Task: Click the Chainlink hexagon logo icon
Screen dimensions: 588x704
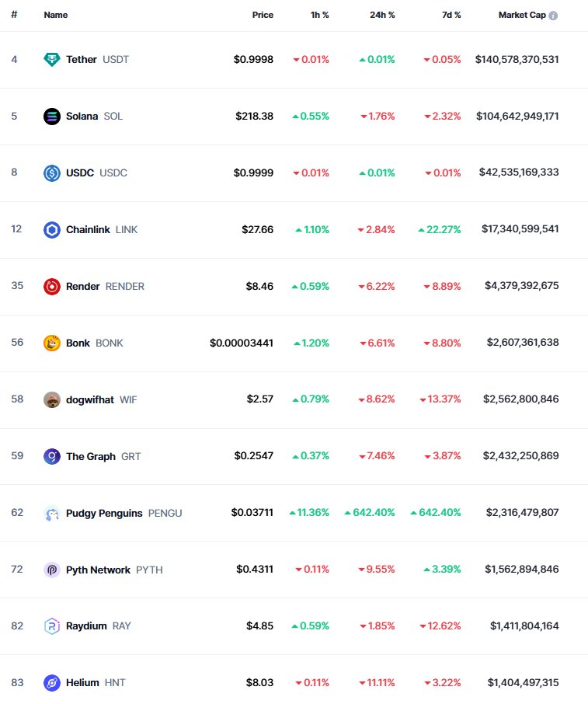Action: point(51,230)
